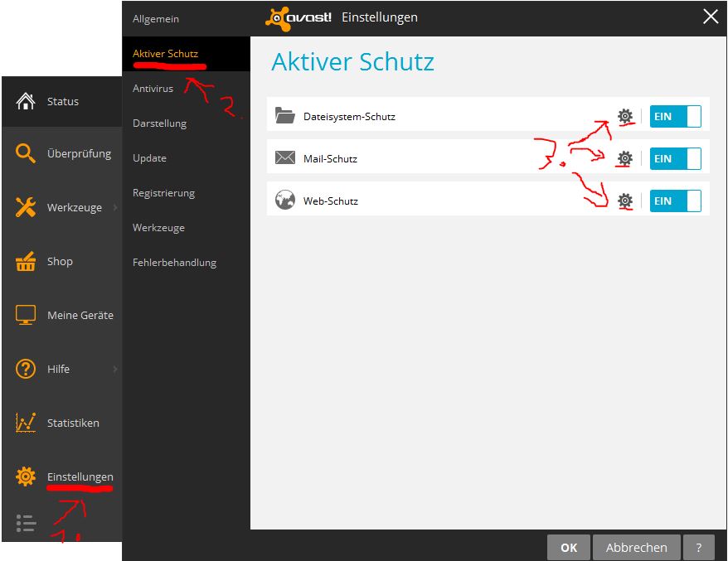The image size is (728, 561).
Task: Click the avast! logo in title bar
Action: click(298, 18)
